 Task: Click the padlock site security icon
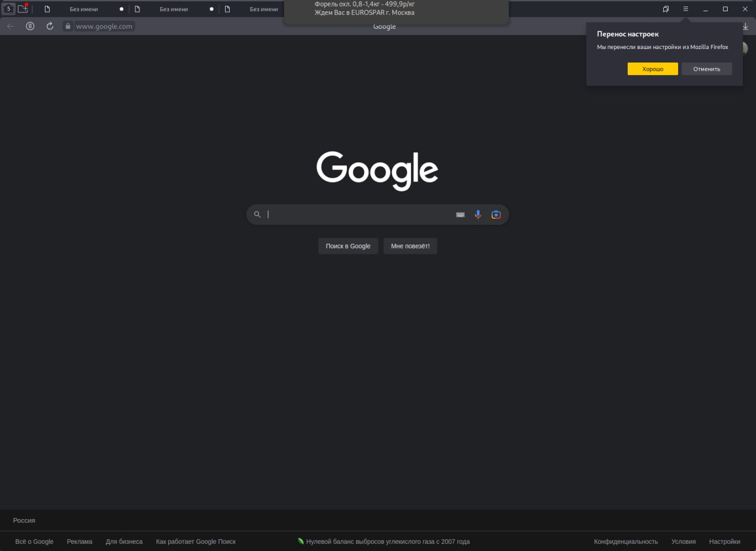(68, 26)
